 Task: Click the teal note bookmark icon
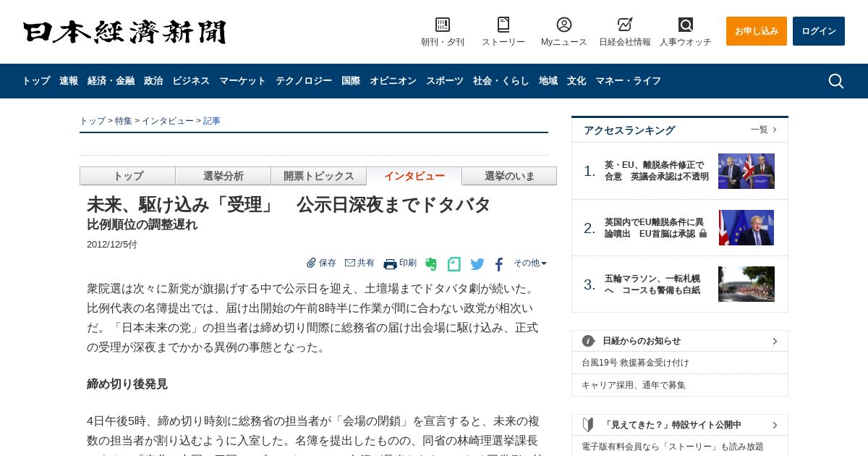454,264
